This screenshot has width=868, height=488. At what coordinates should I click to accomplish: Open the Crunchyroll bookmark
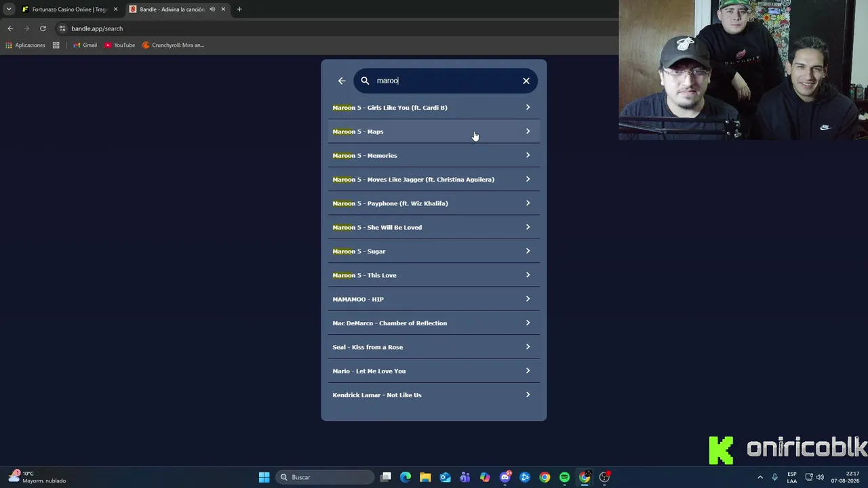pos(173,45)
